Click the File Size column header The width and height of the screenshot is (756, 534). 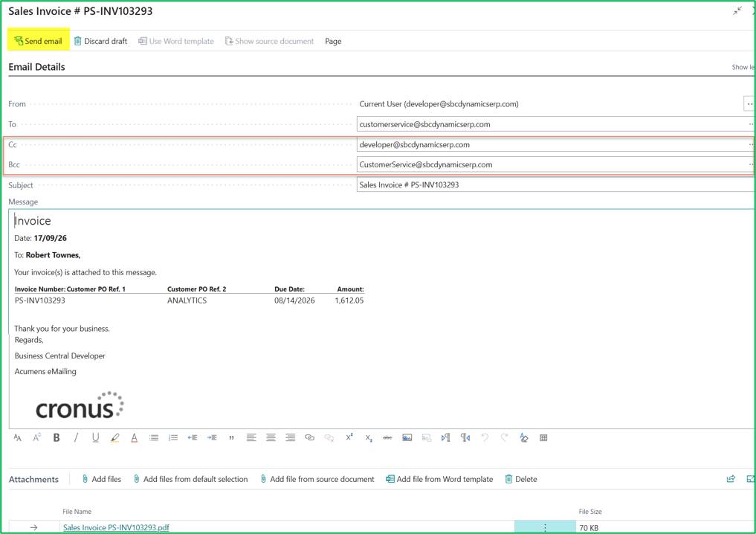coord(590,512)
